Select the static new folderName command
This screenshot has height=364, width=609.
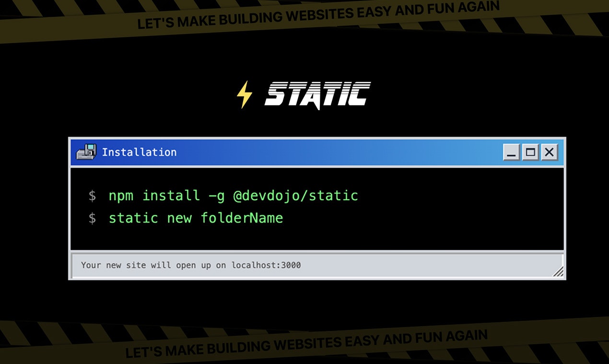click(x=196, y=218)
